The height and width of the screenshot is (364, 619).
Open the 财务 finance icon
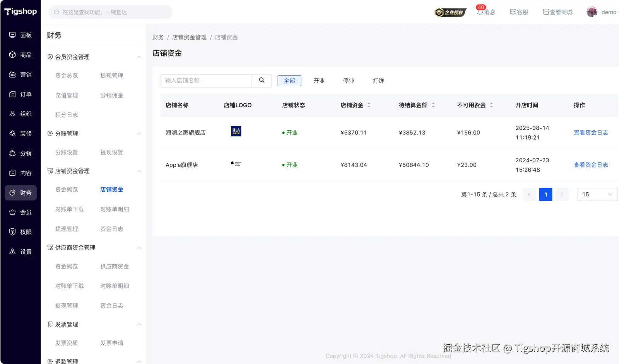[12, 193]
